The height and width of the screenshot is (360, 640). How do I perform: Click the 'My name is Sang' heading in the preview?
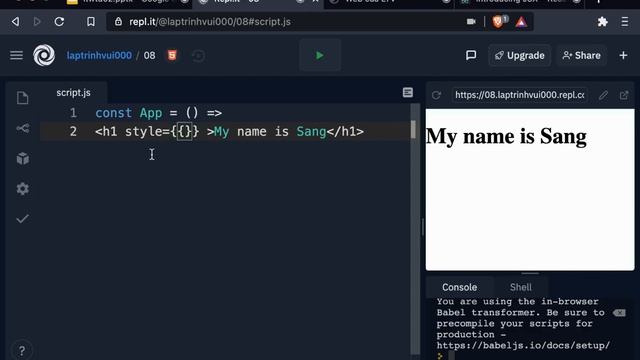click(x=506, y=136)
